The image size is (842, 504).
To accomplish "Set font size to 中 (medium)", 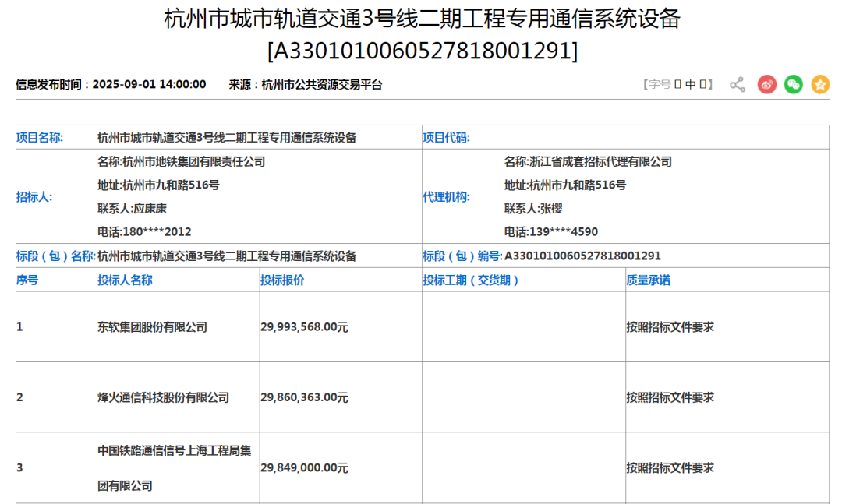I will click(691, 84).
